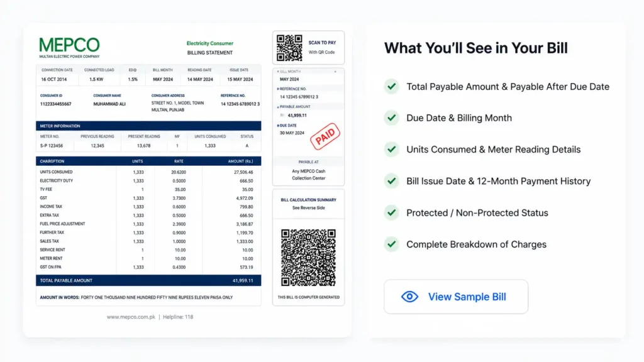
Task: Click the large QR code on the bill
Action: pos(308,257)
